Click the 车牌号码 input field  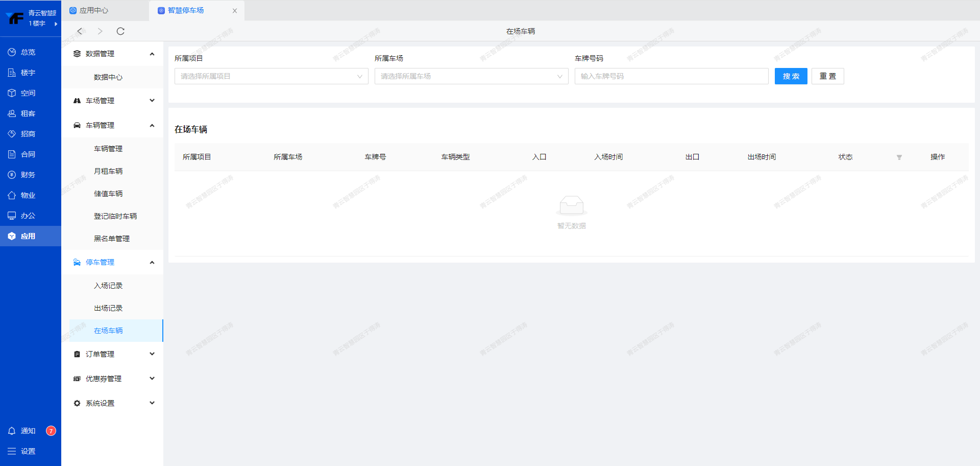point(671,76)
